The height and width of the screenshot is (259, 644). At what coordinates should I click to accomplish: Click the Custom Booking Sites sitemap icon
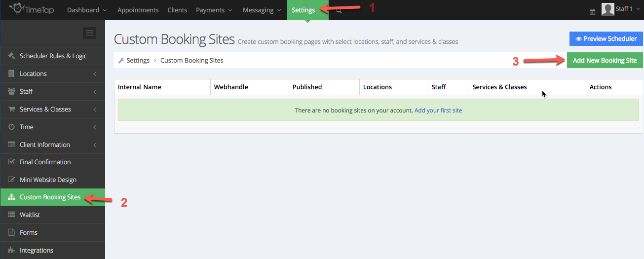click(11, 197)
